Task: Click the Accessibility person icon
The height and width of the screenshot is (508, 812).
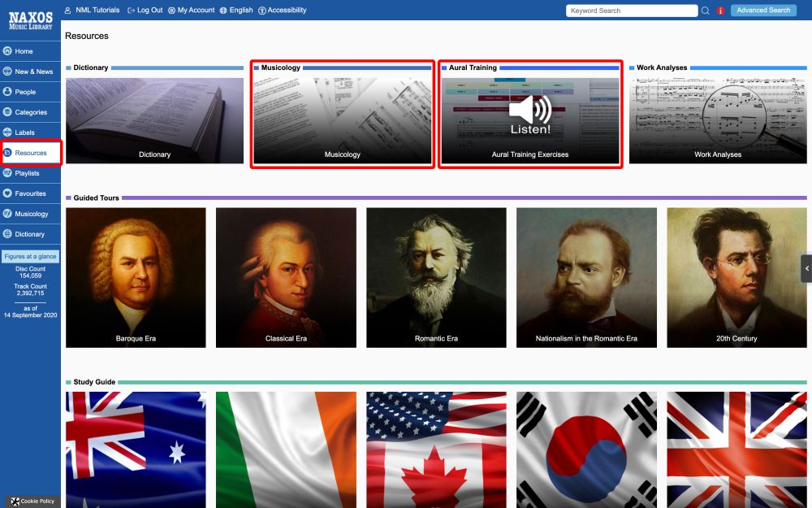Action: (262, 11)
